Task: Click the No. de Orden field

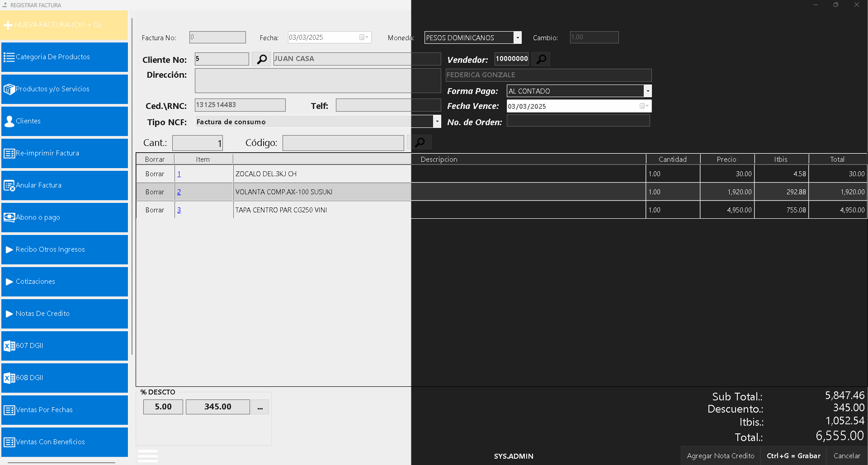Action: pos(578,121)
